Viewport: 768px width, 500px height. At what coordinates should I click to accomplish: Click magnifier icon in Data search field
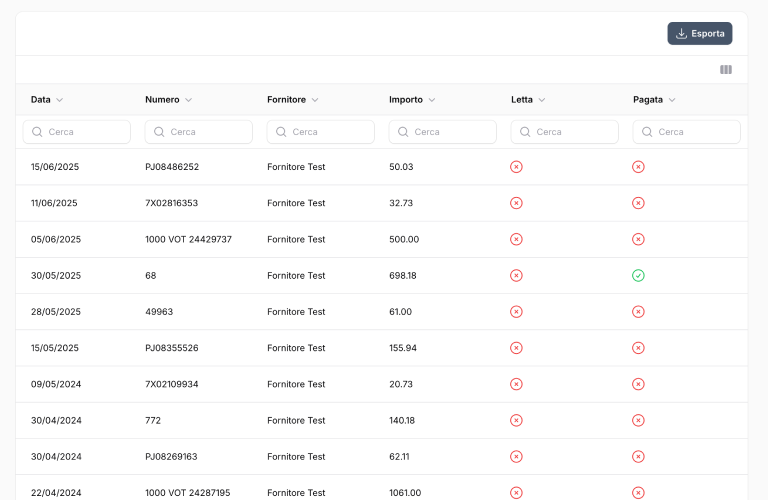click(38, 132)
